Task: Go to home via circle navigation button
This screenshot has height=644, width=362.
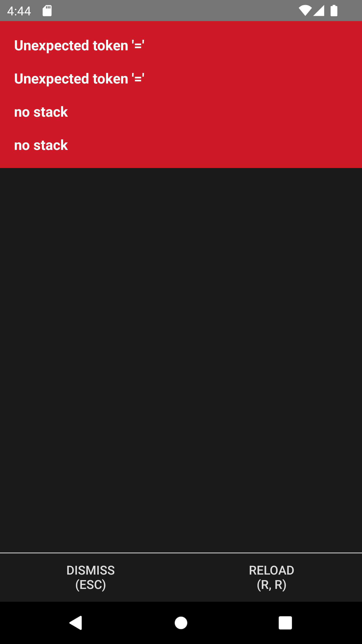Action: (x=181, y=623)
